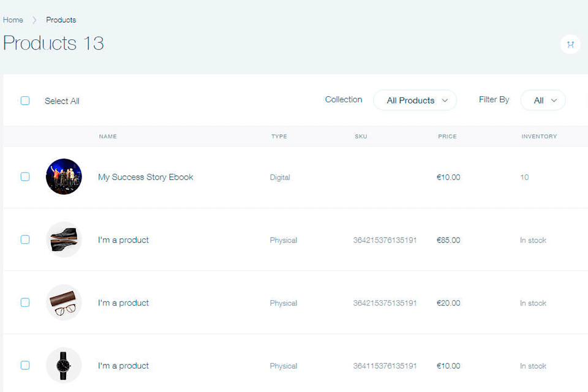Click the breadcrumb chevron separator icon

tap(35, 20)
